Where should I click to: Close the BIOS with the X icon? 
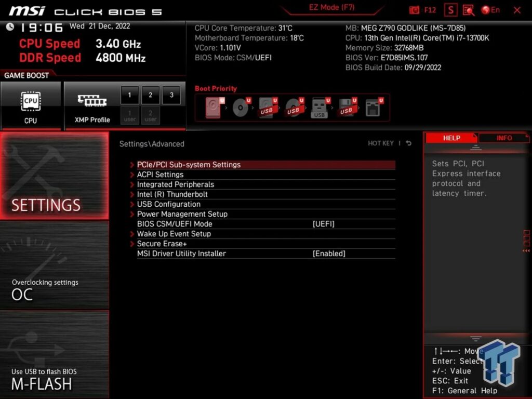[517, 10]
